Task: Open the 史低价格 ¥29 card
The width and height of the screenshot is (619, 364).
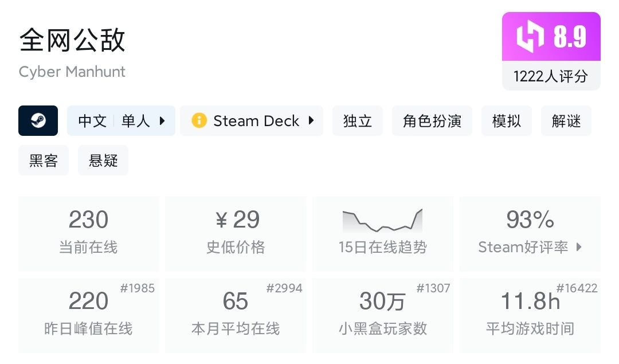Action: pos(236,233)
